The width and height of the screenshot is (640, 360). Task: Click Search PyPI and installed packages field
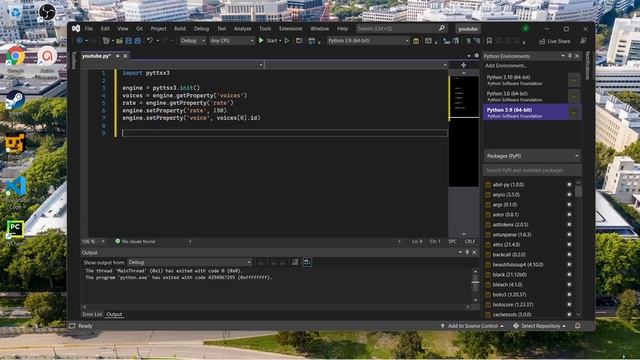(x=533, y=170)
